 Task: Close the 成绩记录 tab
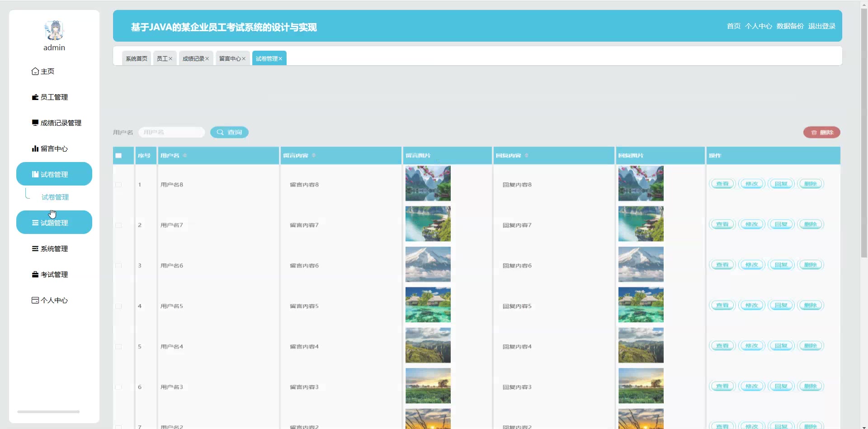[207, 59]
